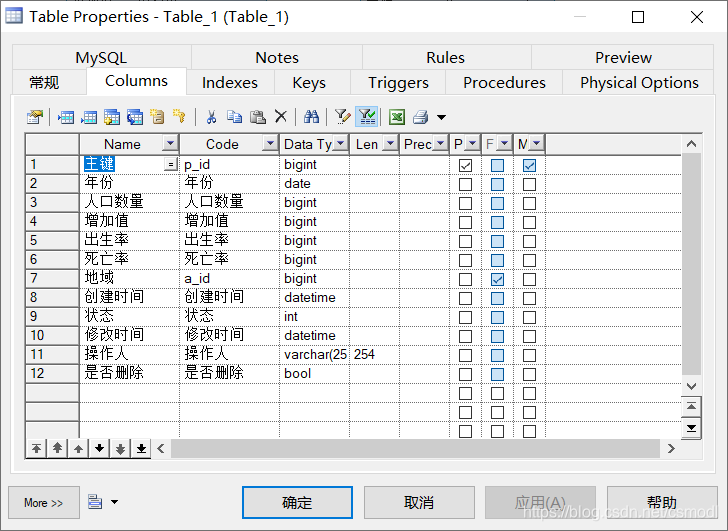Jump to last row with bottom-arrow button

click(691, 427)
